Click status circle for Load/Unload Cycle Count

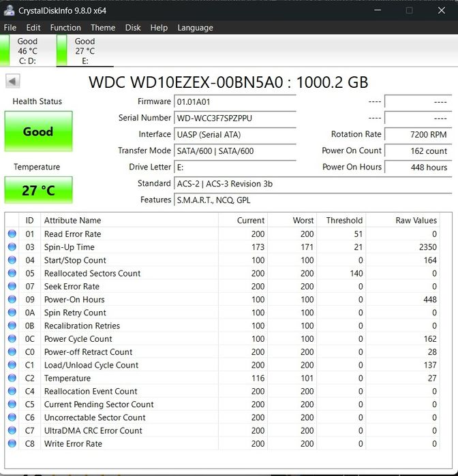pos(12,364)
